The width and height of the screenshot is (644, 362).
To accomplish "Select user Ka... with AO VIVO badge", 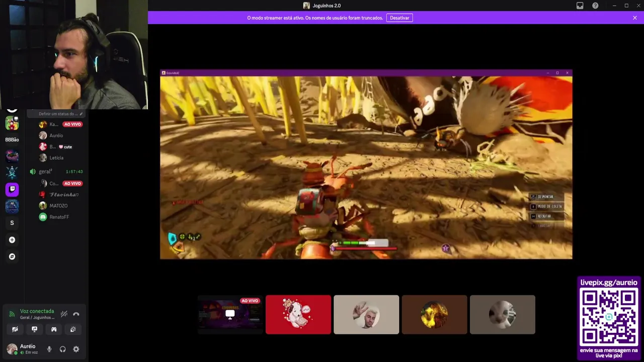I will tap(60, 124).
